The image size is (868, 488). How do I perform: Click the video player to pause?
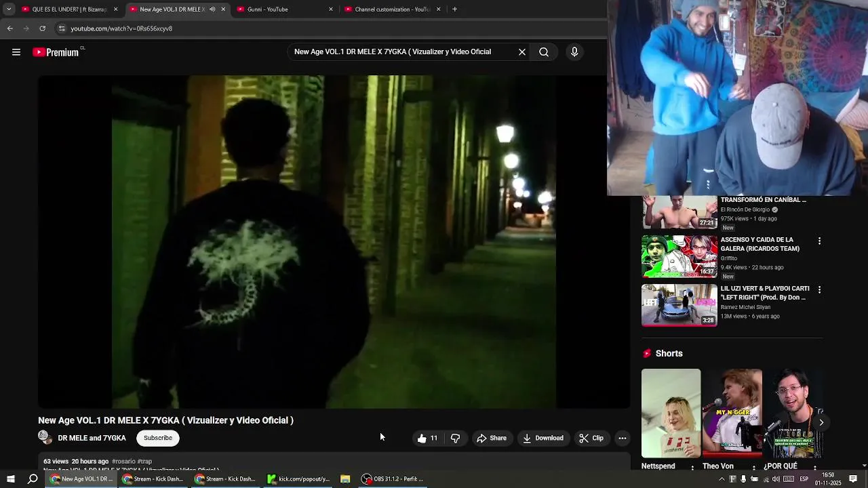point(334,242)
